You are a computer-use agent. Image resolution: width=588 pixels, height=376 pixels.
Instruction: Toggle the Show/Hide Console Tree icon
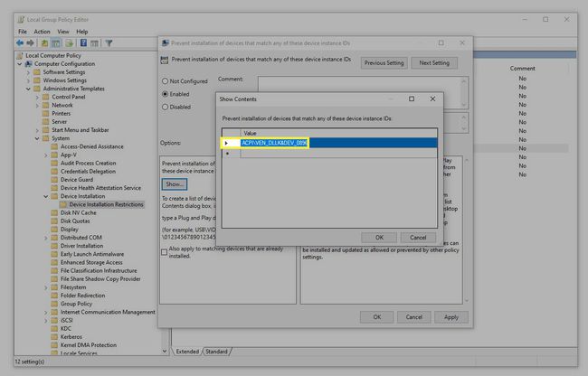pos(56,43)
